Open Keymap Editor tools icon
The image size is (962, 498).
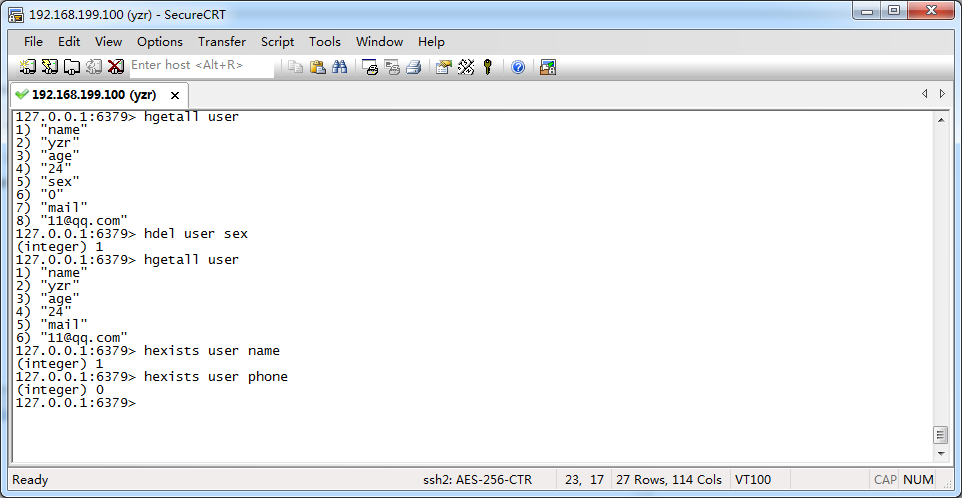pos(466,67)
